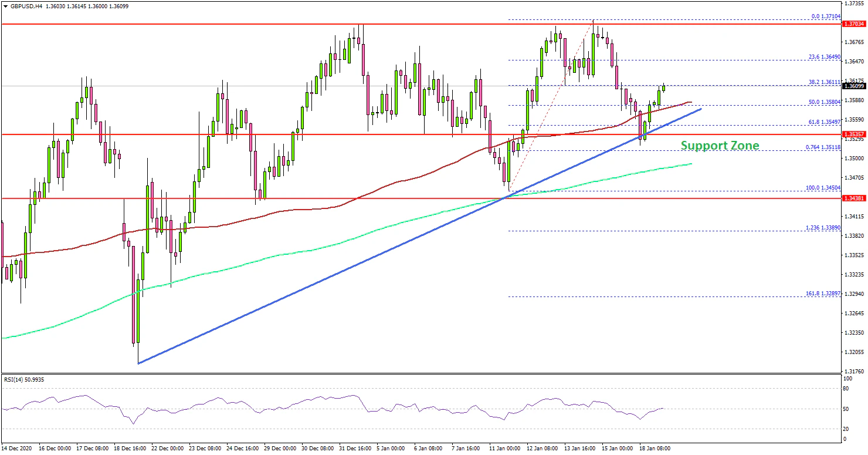Select the 0.764 1.35118 Fibonacci label
This screenshot has height=455, width=868.
coord(823,147)
